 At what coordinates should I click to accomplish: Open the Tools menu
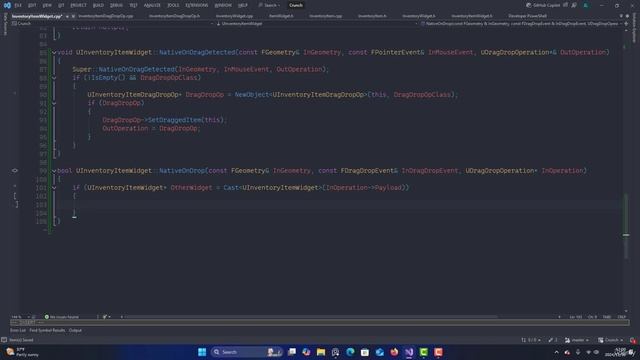tap(173, 5)
